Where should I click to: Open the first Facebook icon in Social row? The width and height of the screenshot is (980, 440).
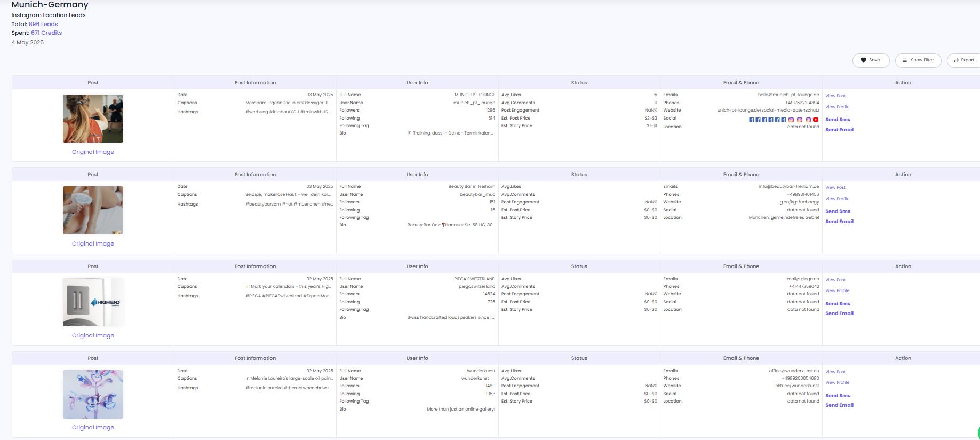tap(752, 120)
